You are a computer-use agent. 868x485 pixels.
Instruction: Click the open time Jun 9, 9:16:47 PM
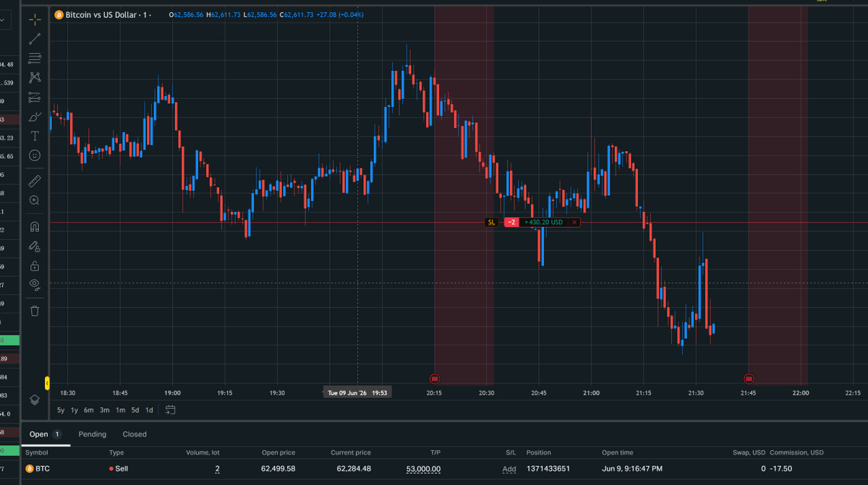[x=633, y=469]
